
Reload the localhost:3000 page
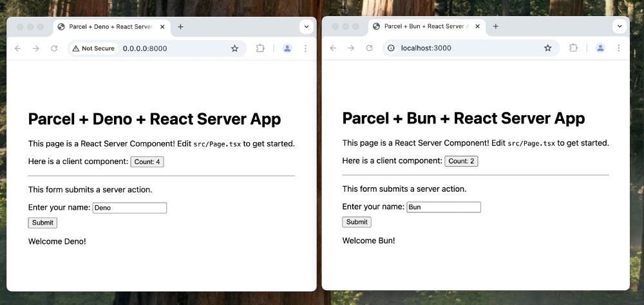(x=369, y=48)
